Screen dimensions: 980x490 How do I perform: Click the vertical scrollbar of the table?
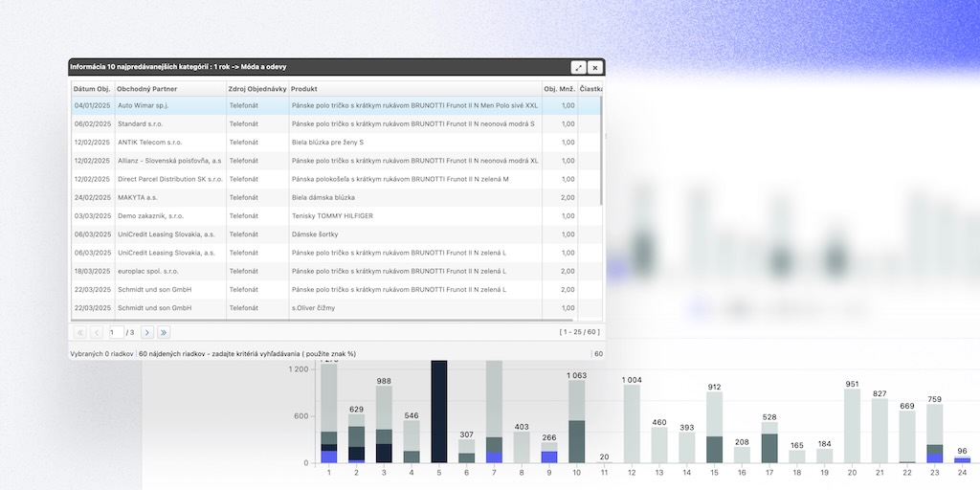click(x=601, y=153)
